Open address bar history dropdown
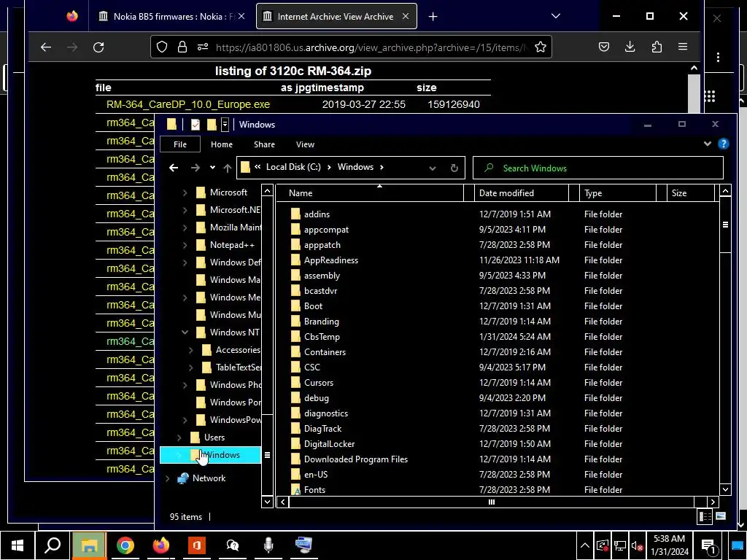This screenshot has height=560, width=747. pos(432,168)
